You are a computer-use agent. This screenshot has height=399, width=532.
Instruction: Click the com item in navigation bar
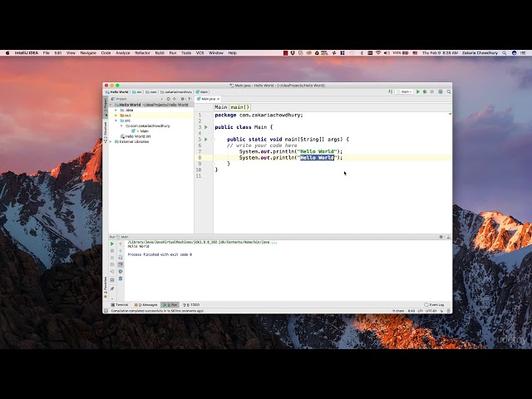coord(151,92)
